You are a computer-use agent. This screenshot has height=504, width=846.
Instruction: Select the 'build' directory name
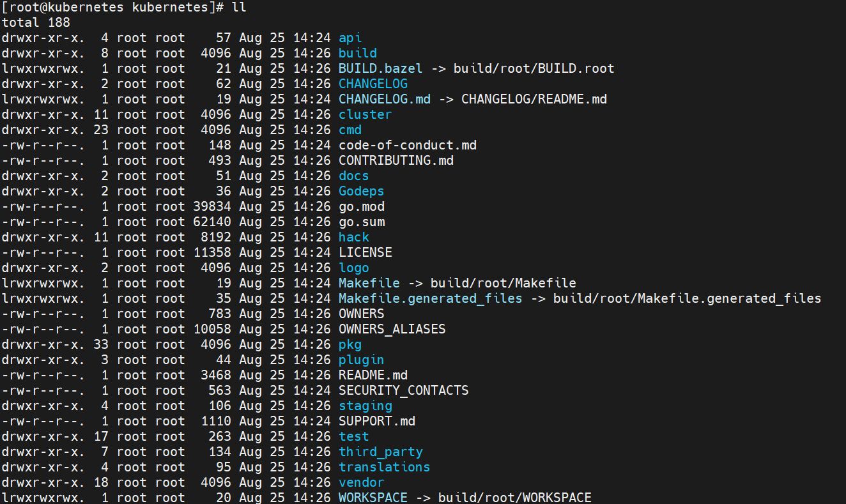point(358,53)
